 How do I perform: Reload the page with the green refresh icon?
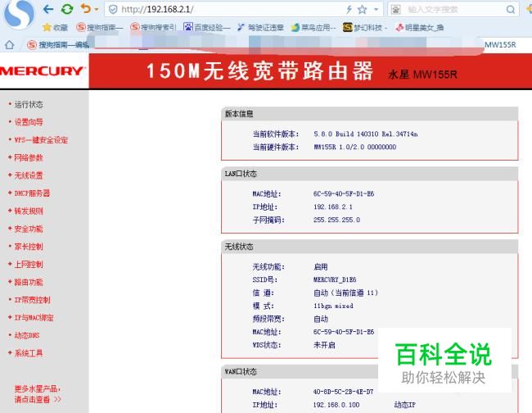point(67,9)
